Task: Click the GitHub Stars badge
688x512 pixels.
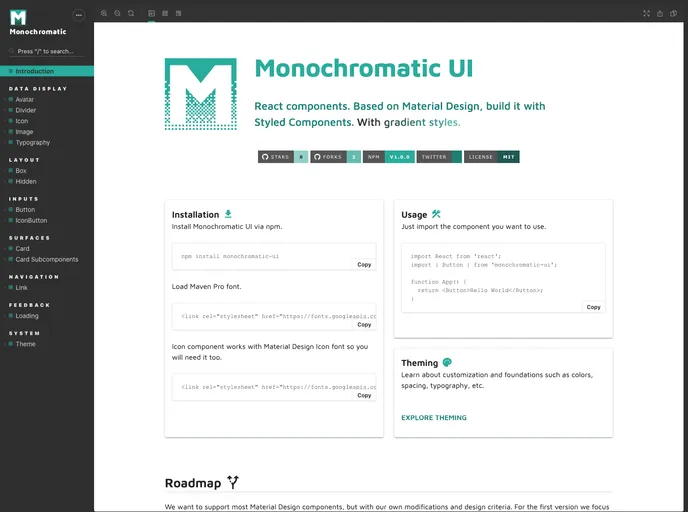Action: [283, 157]
